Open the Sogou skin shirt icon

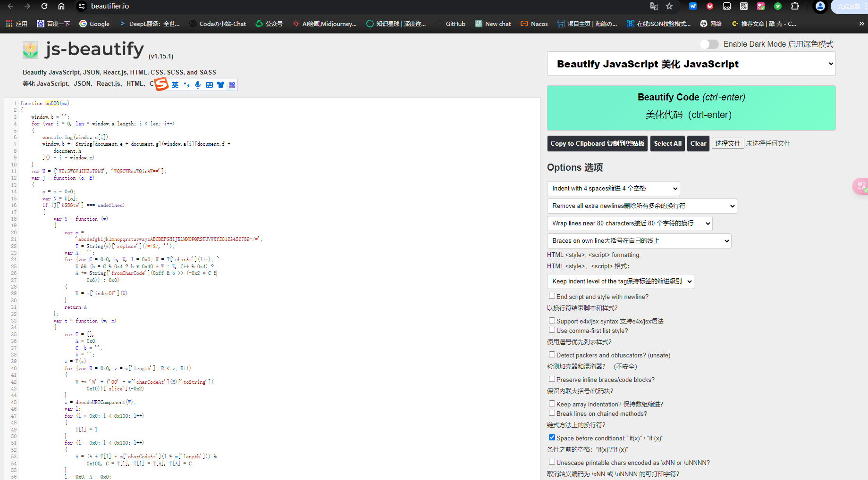(x=220, y=85)
